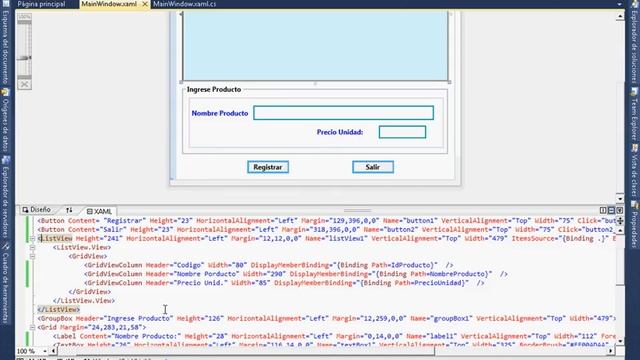The image size is (640, 360).
Task: Click the "Nombre Porducto" header value in XAML
Action: tap(208, 274)
